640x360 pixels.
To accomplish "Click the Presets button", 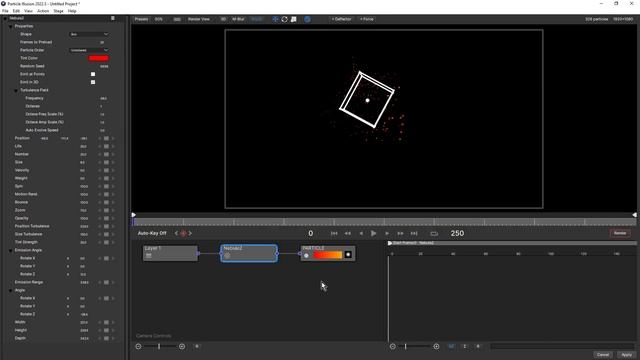I will 142,19.
